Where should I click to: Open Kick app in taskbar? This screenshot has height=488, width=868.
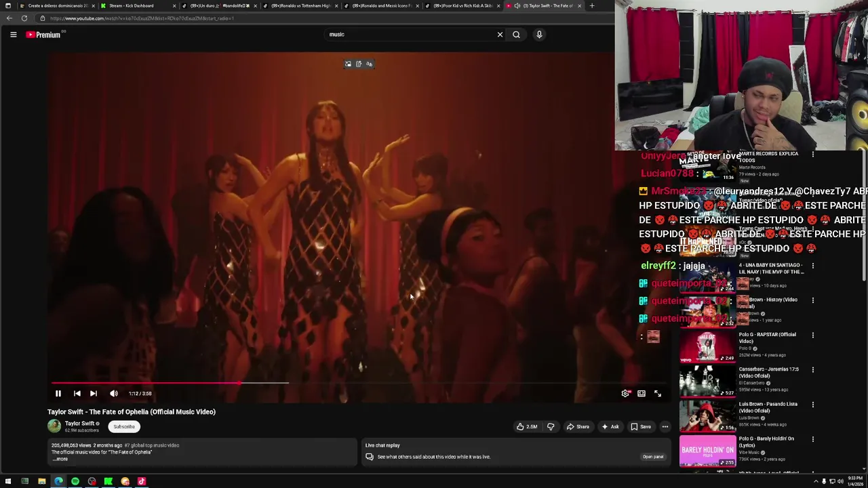pyautogui.click(x=108, y=481)
